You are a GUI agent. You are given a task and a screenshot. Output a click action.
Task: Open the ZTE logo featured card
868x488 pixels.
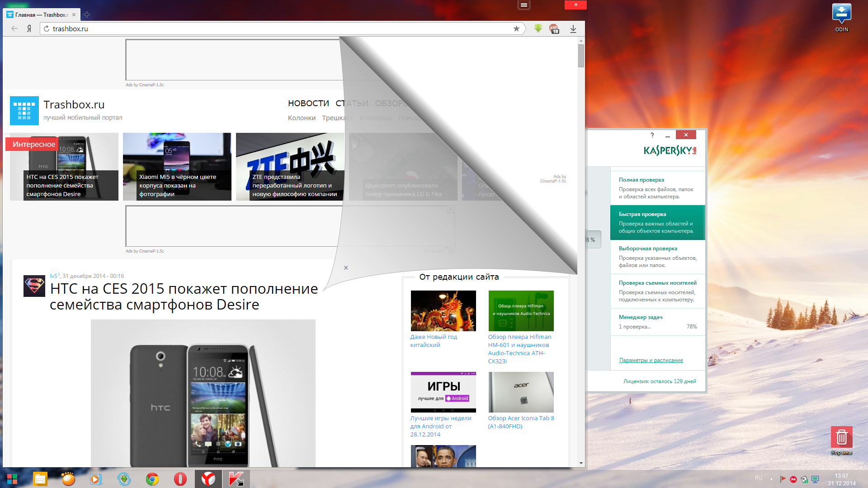tap(290, 167)
